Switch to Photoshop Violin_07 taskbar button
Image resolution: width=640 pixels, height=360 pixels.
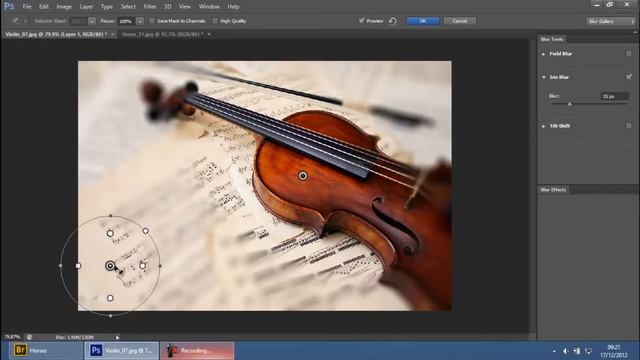[x=122, y=351]
